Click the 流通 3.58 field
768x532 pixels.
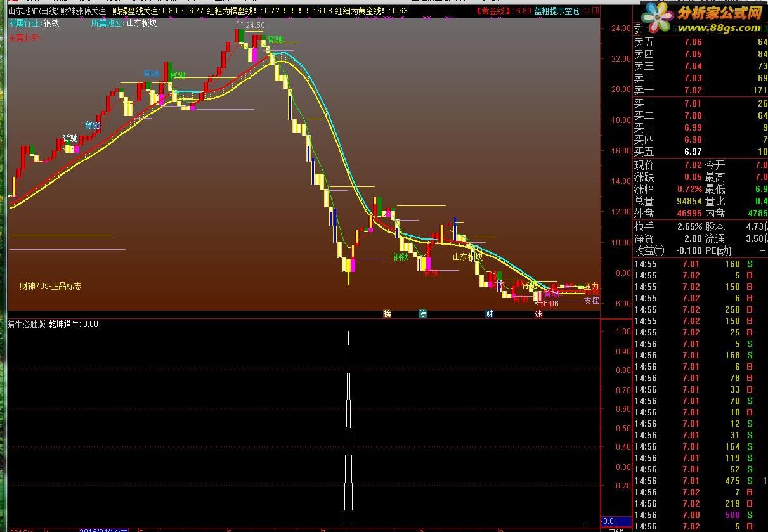[736, 238]
